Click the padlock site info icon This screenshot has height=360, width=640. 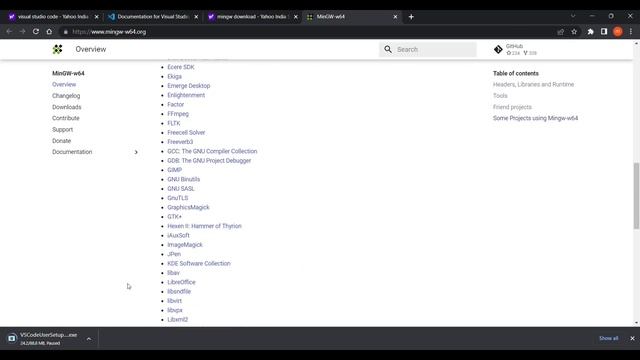66,32
